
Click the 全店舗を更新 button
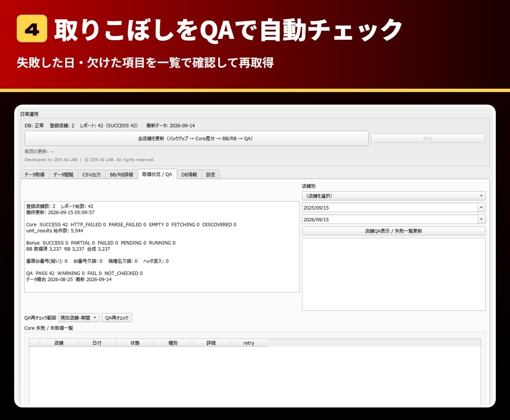pos(196,138)
